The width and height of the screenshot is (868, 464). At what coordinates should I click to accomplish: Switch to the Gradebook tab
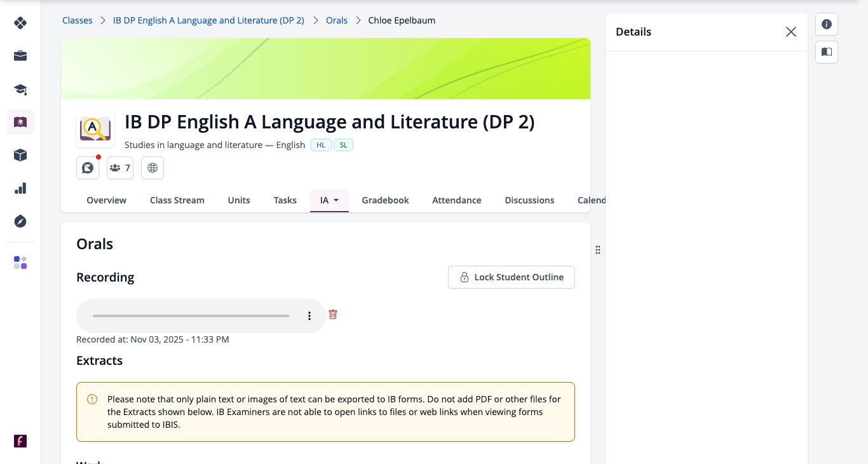click(x=386, y=200)
